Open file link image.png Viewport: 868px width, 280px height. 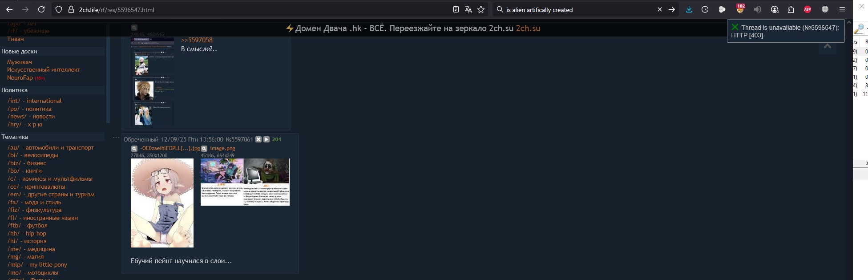coord(222,148)
